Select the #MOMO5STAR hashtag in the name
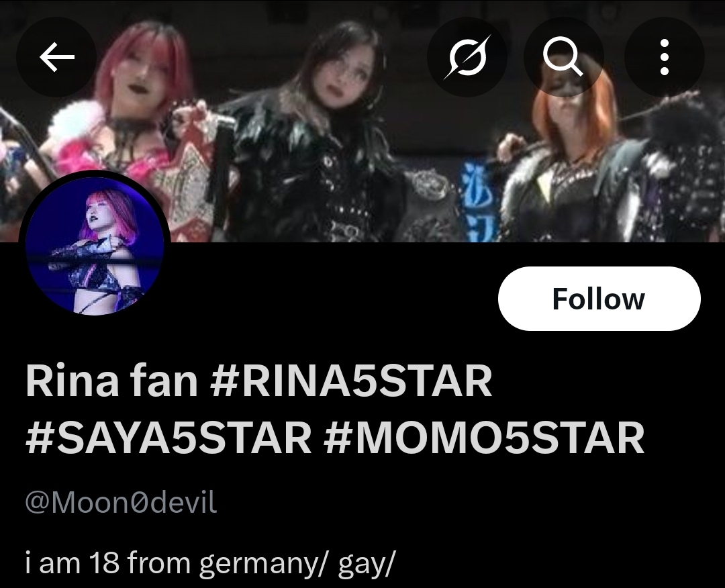725x588 pixels. 484,437
